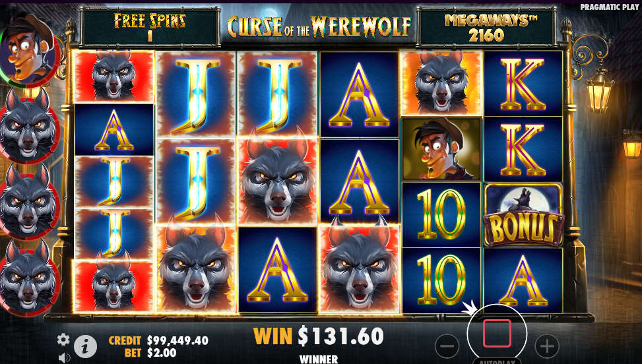Click the man portrait meter at top left

(28, 50)
